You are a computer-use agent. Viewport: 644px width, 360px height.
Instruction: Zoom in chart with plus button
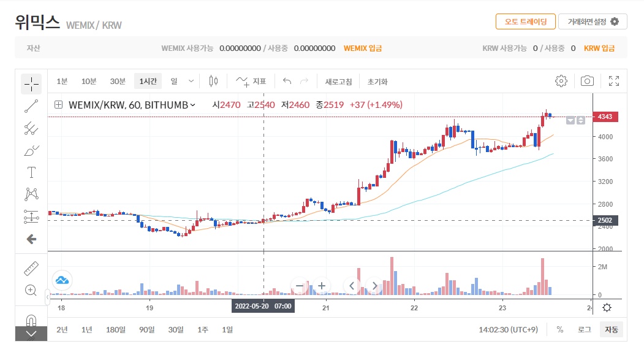pyautogui.click(x=322, y=286)
